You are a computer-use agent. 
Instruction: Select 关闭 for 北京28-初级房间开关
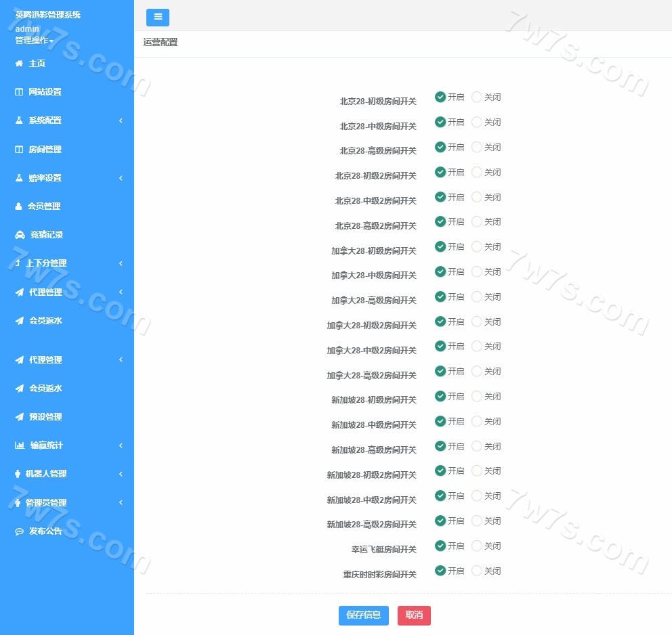[x=477, y=97]
